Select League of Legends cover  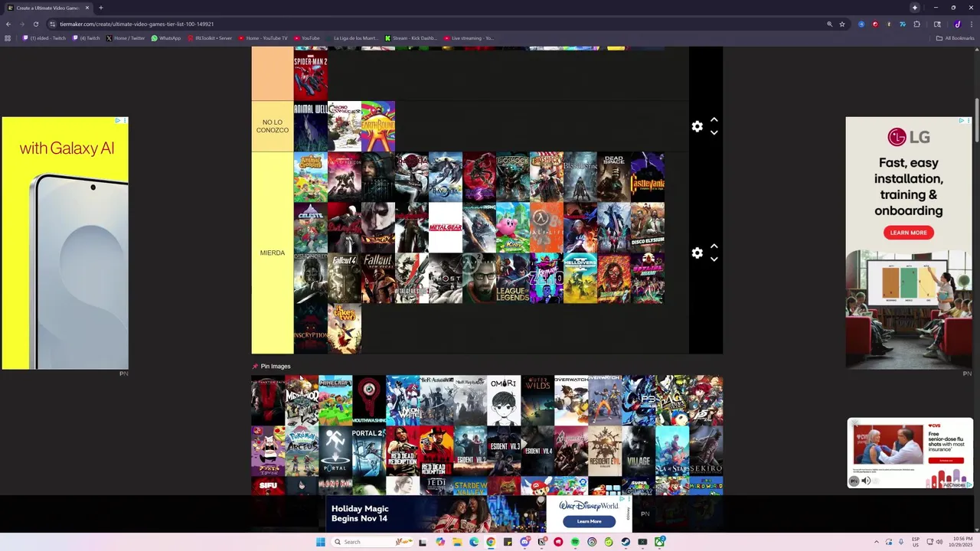coord(513,279)
